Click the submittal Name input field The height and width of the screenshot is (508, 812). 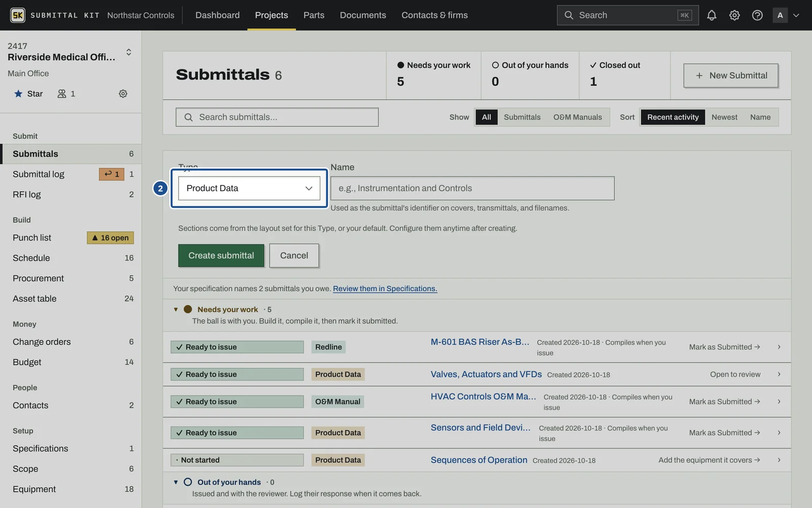point(472,188)
